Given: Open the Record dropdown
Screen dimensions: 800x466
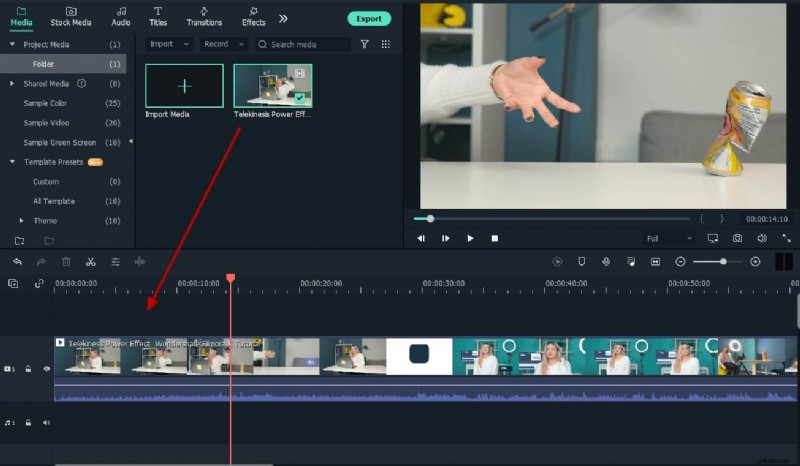Looking at the screenshot, I should [223, 44].
